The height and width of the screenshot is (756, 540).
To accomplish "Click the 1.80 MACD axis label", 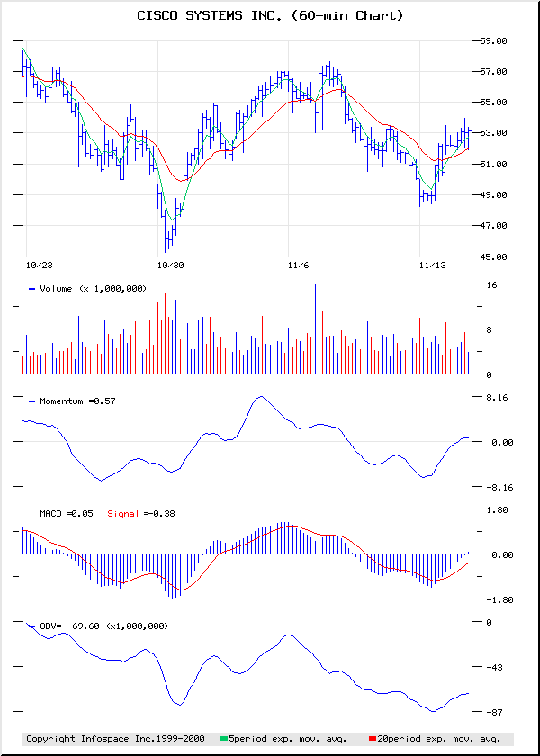I will (x=496, y=510).
